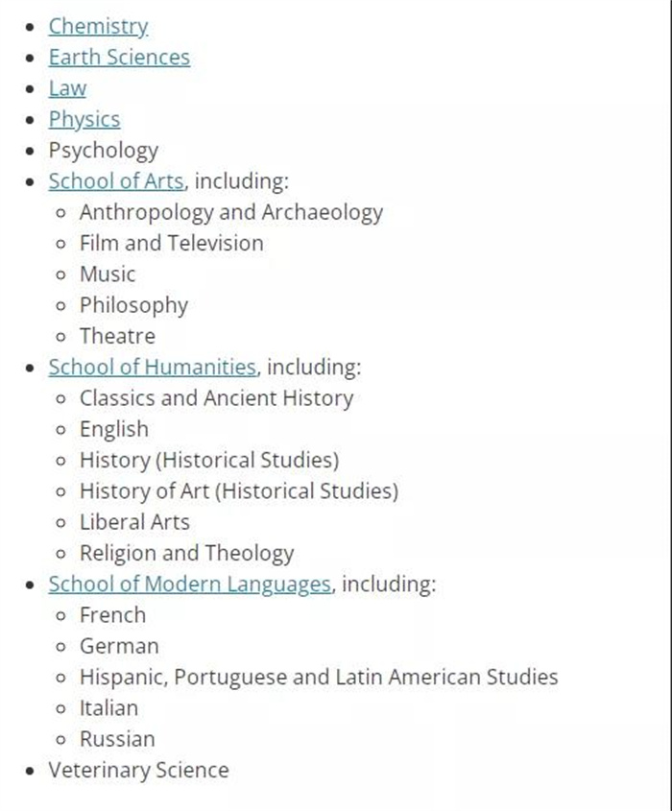Open the School of Modern Languages link
The width and height of the screenshot is (672, 811).
click(x=190, y=584)
